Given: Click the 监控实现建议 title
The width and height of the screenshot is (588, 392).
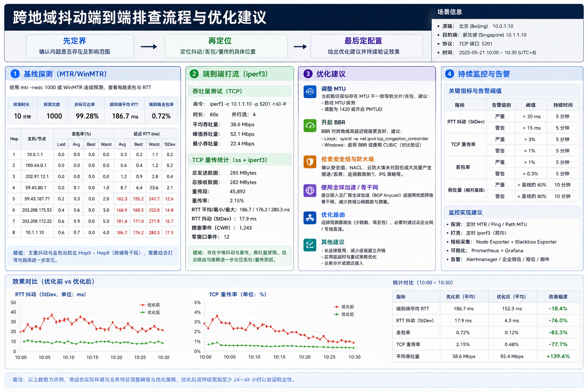Looking at the screenshot, I should coord(465,212).
